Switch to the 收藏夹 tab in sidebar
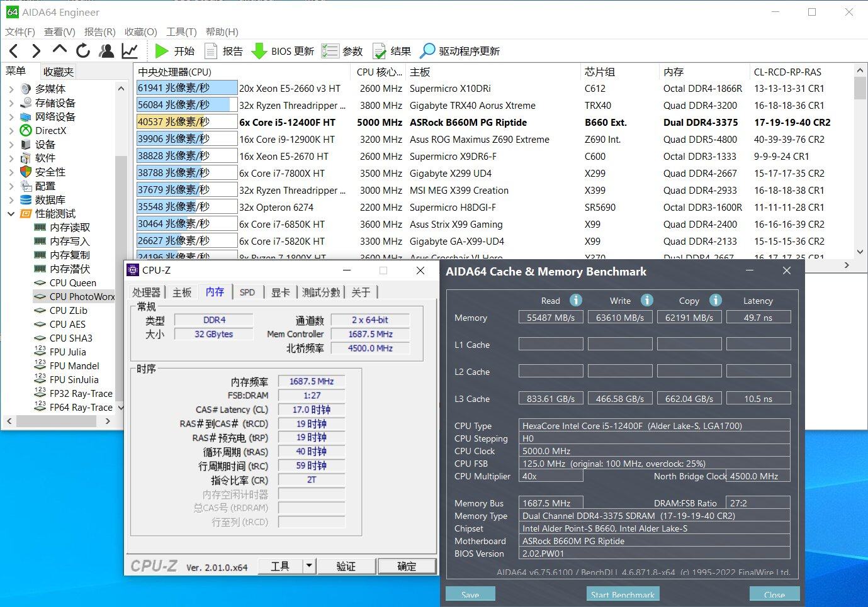868x607 pixels. [x=59, y=72]
